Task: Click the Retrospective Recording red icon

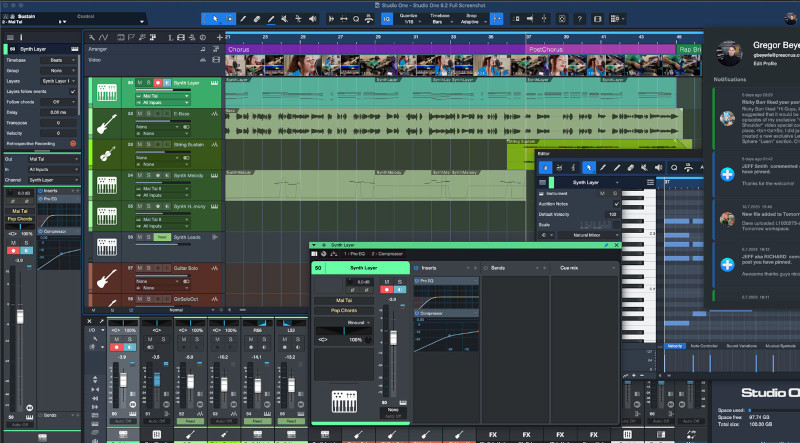Action: tap(73, 144)
